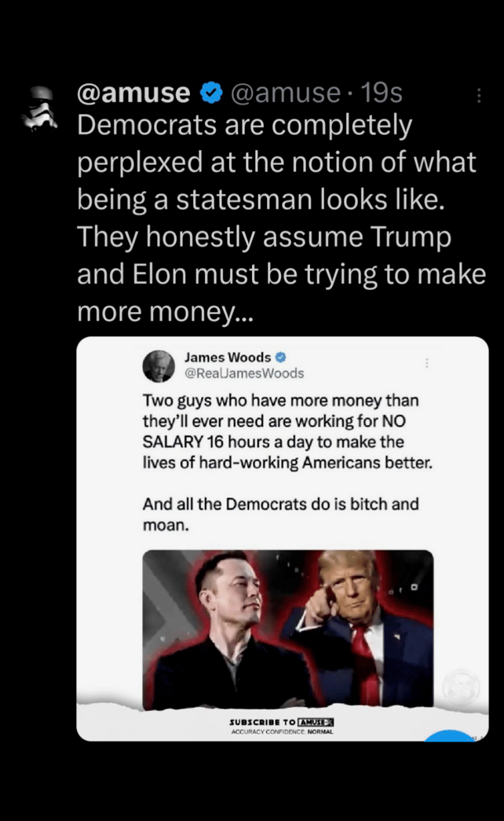Click the blue verified badge beside @amuse

[x=211, y=93]
